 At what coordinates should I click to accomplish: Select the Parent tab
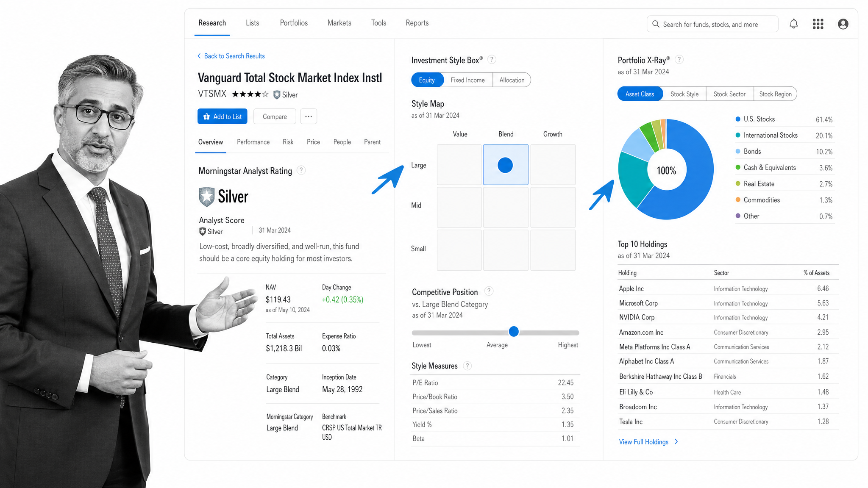[x=372, y=142]
